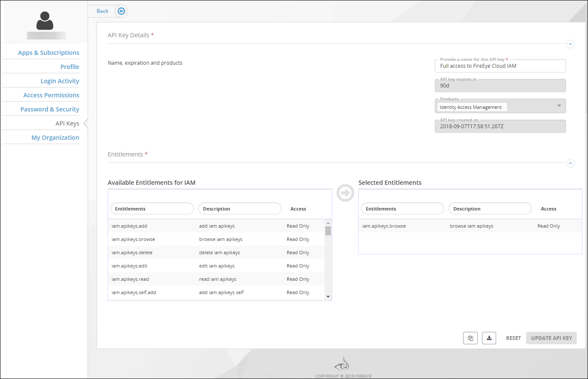The height and width of the screenshot is (379, 588).
Task: Click Description filter in Available Entitlements
Action: [x=240, y=209]
